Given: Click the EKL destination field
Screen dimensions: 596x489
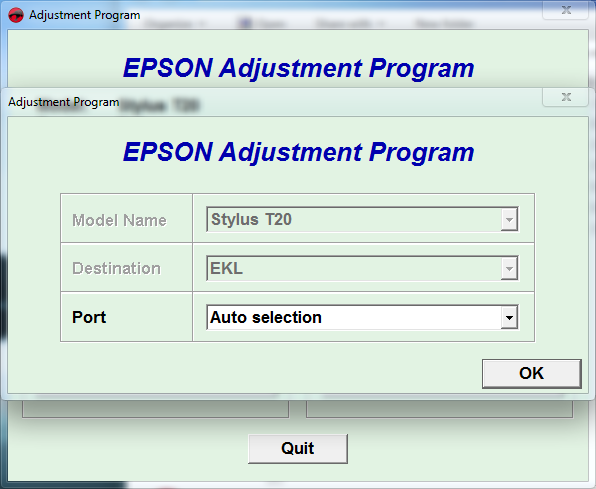Looking at the screenshot, I should (362, 268).
